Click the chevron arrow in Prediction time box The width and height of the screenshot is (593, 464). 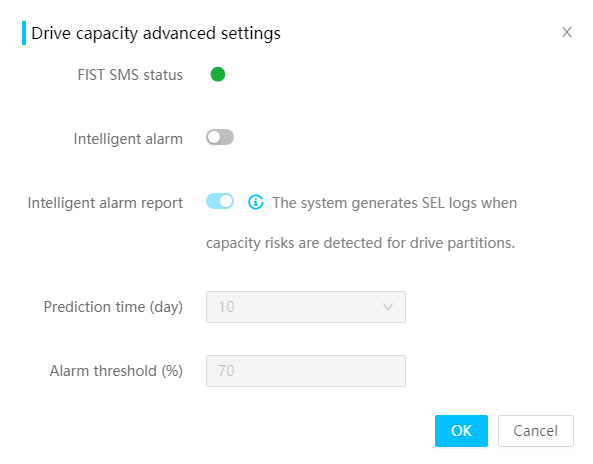(388, 307)
